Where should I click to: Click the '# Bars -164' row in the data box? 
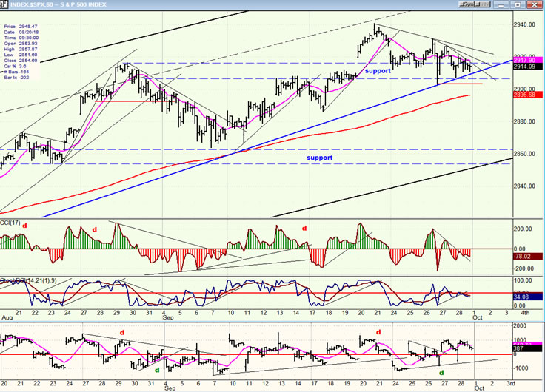17,72
